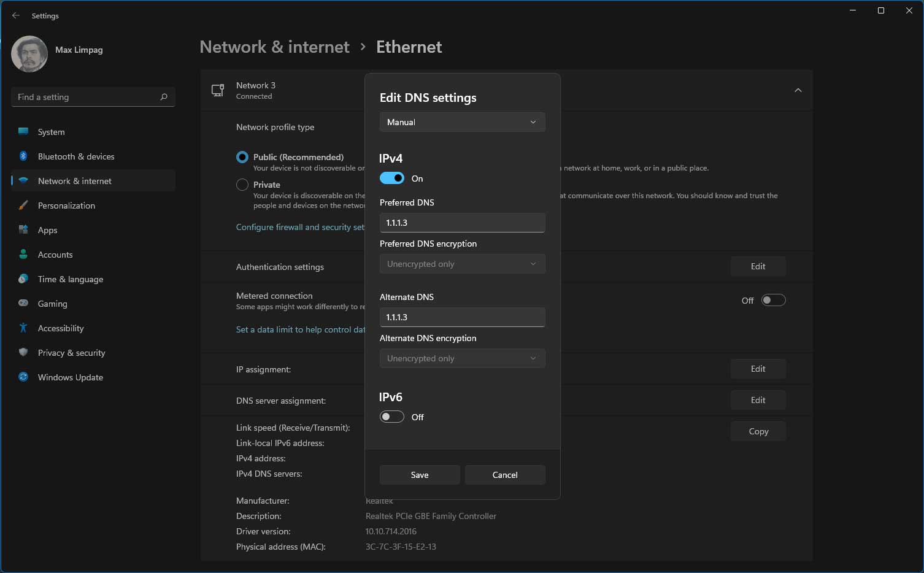Screen dimensions: 924x573
Task: Open Personalization settings
Action: point(93,206)
